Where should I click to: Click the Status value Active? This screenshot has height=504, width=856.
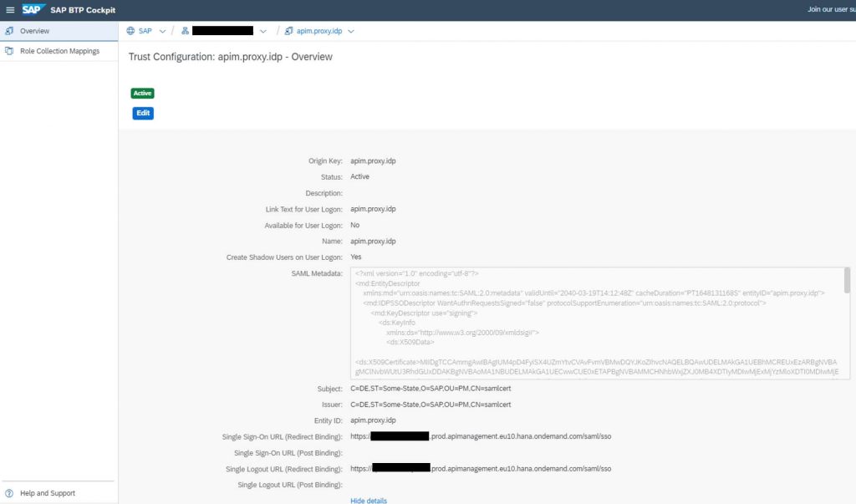[359, 177]
